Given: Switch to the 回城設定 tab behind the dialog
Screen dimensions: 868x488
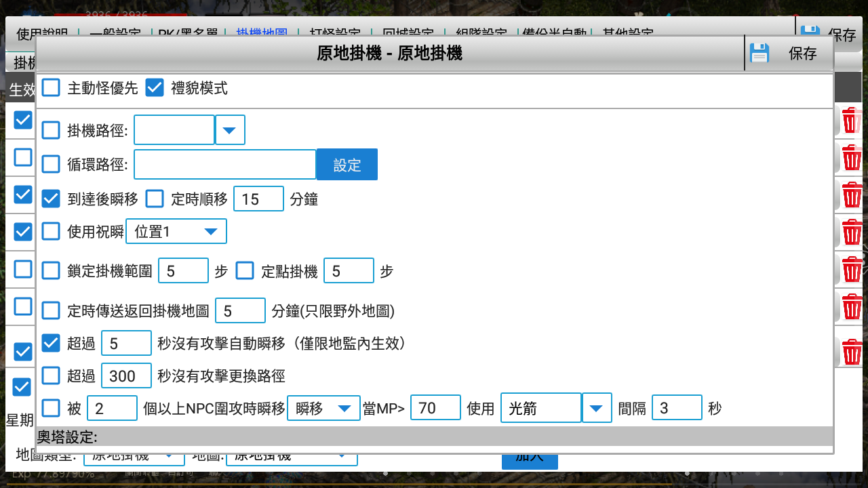Looking at the screenshot, I should [408, 32].
